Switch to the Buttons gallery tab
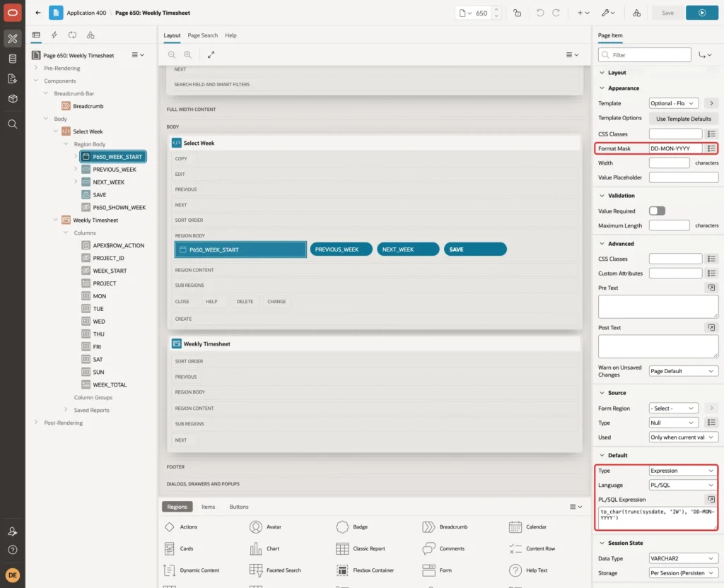Viewport: 724px width, 588px height. (x=239, y=507)
